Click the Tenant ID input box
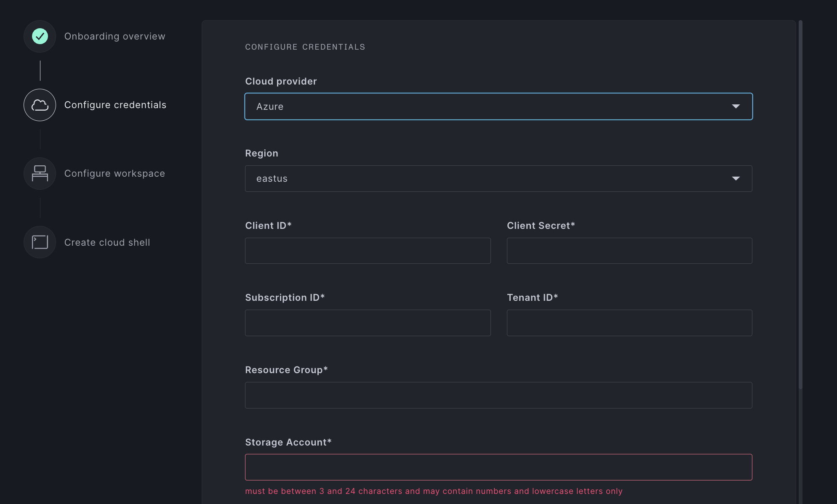Viewport: 837px width, 504px height. (x=629, y=323)
